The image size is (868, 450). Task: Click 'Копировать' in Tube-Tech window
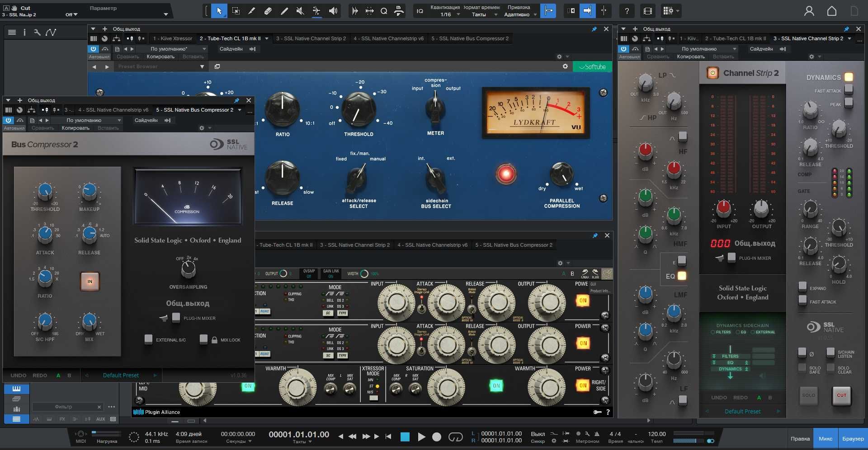coord(160,57)
